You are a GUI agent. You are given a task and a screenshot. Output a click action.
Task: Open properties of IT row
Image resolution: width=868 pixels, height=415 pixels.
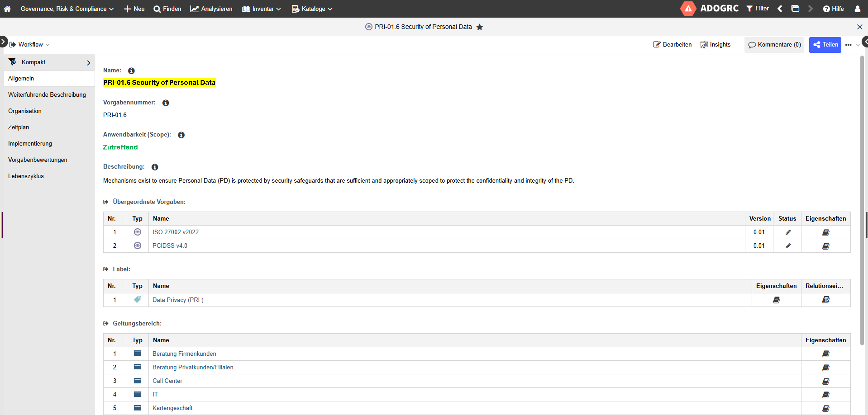826,394
